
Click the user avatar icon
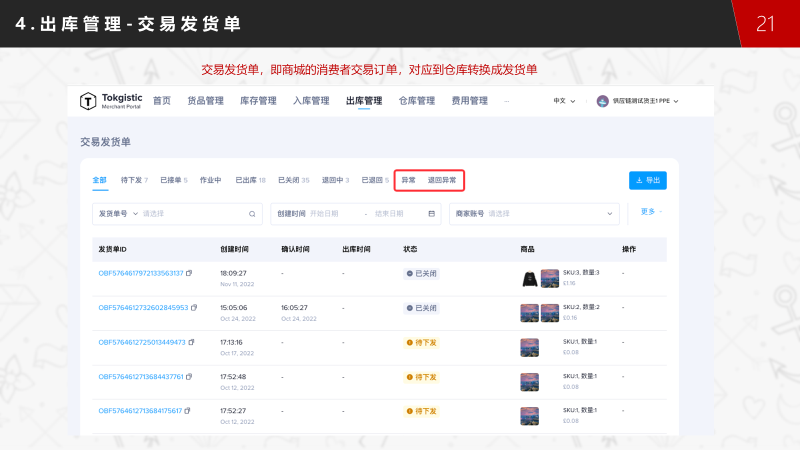[x=603, y=101]
